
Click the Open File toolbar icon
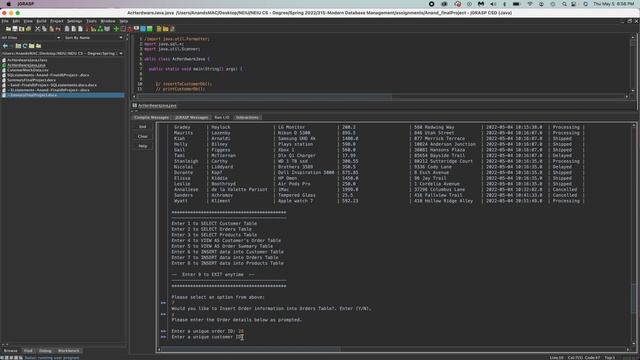8,29
